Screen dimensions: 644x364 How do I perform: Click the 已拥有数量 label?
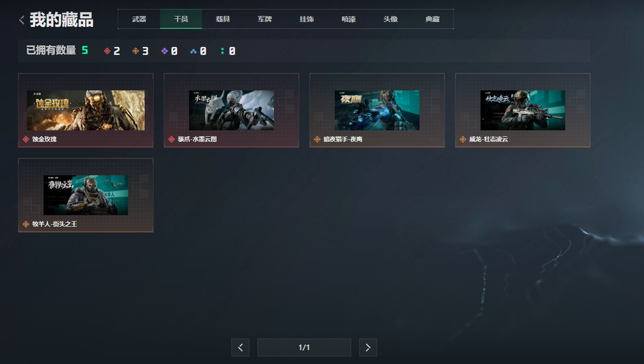click(51, 50)
